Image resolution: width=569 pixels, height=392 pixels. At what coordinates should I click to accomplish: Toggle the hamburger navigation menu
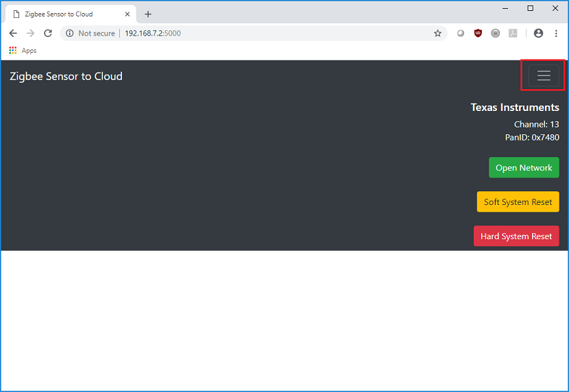coord(544,76)
